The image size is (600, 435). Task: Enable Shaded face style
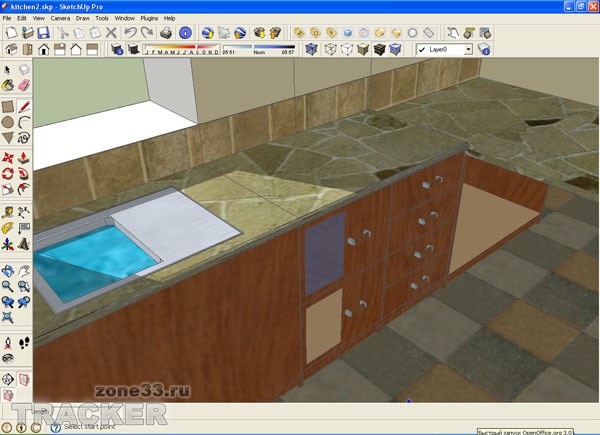click(363, 49)
